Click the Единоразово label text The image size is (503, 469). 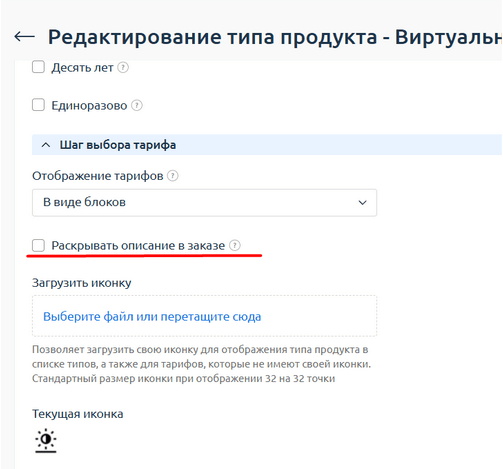click(x=89, y=106)
